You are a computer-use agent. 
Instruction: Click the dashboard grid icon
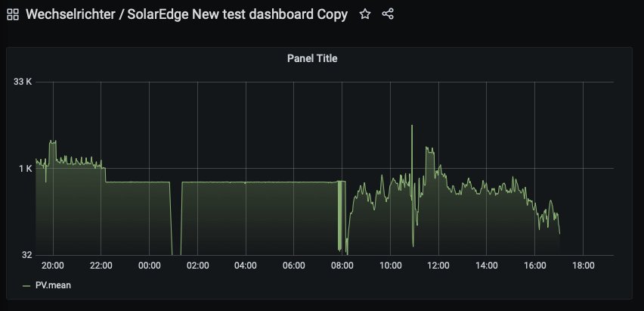[13, 14]
